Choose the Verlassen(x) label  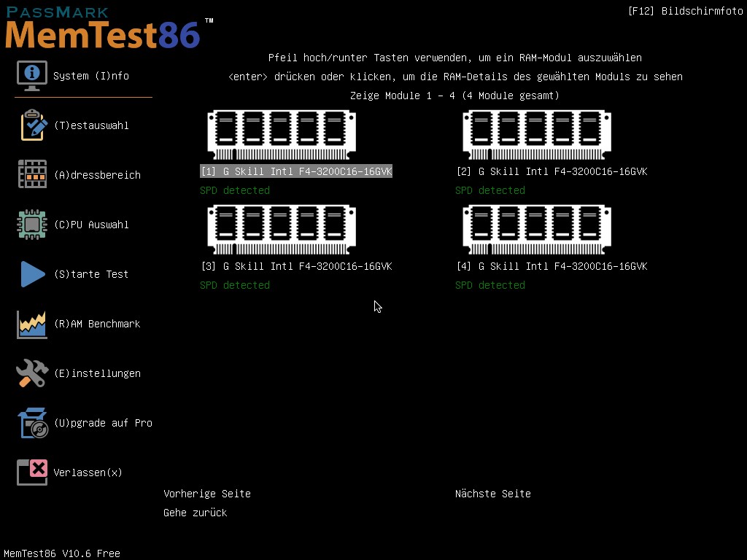pos(88,472)
